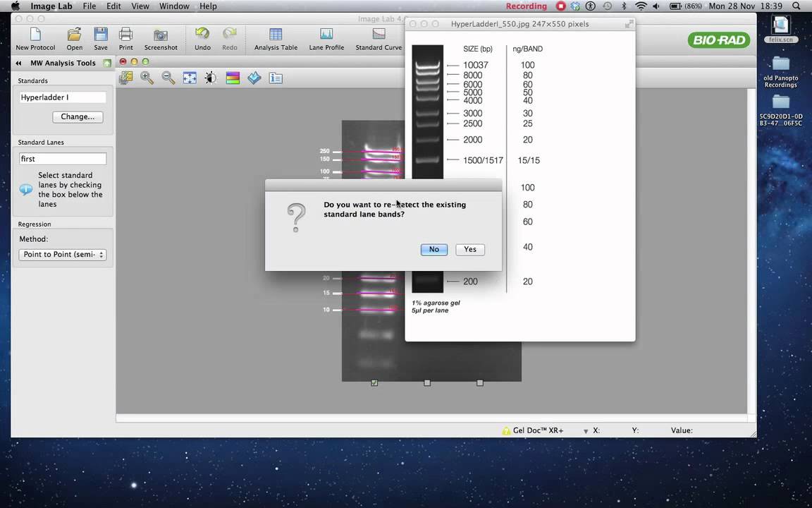812x508 pixels.
Task: Click the image colors rainbow icon
Action: (x=233, y=78)
